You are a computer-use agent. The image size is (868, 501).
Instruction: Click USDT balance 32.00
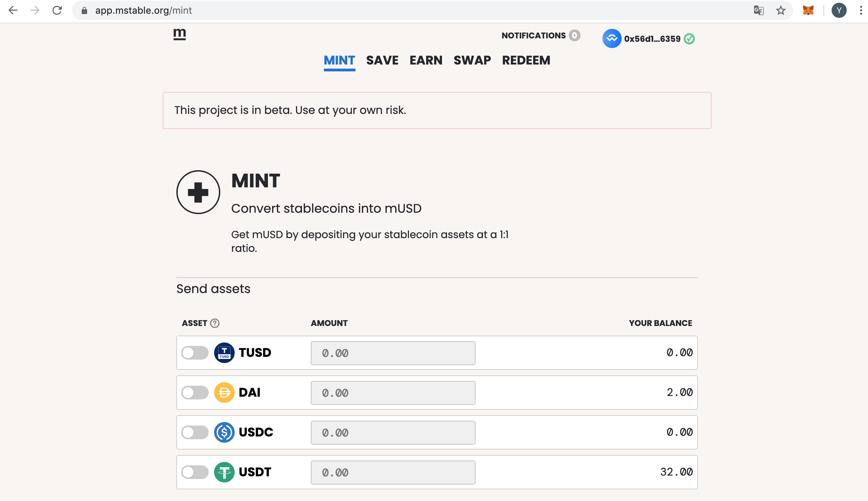click(x=676, y=472)
